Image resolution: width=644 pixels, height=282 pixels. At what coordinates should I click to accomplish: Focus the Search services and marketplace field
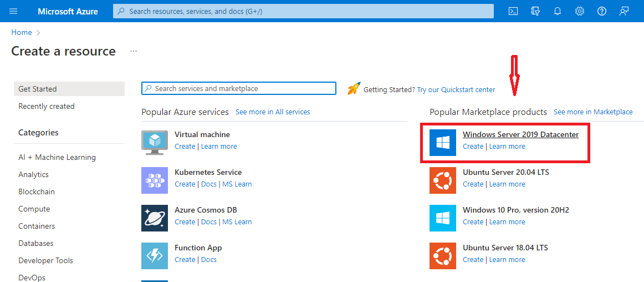click(239, 88)
